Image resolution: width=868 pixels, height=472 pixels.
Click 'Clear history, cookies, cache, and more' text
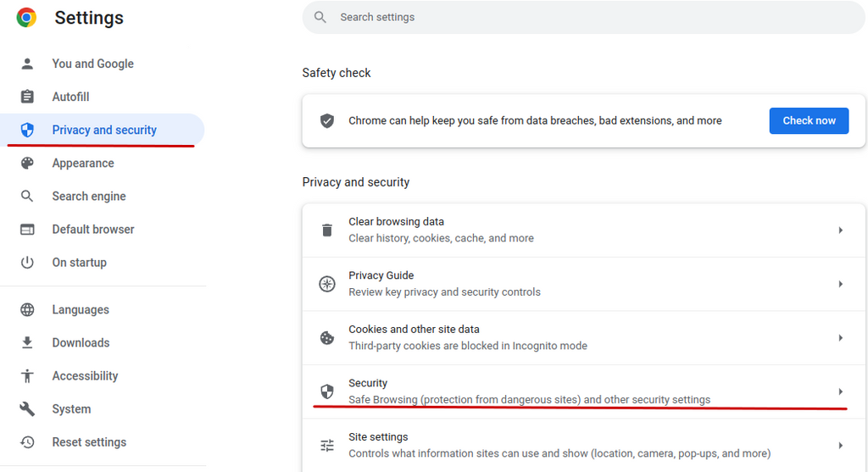coord(441,238)
